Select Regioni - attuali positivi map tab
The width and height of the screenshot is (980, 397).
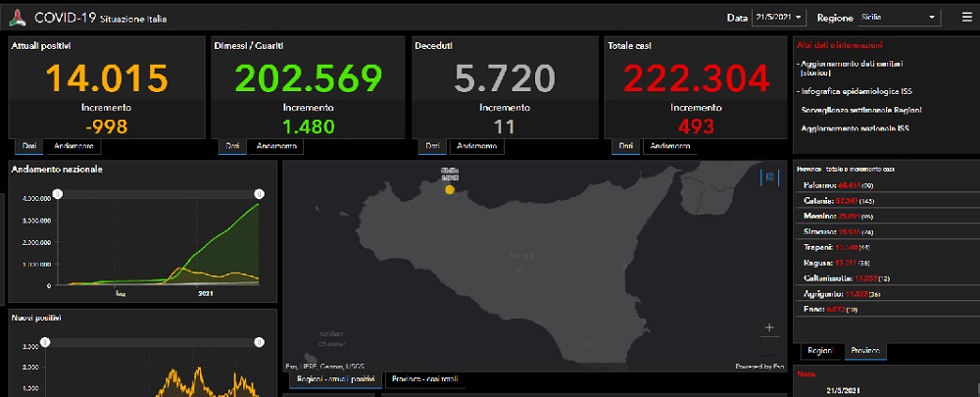pyautogui.click(x=334, y=379)
